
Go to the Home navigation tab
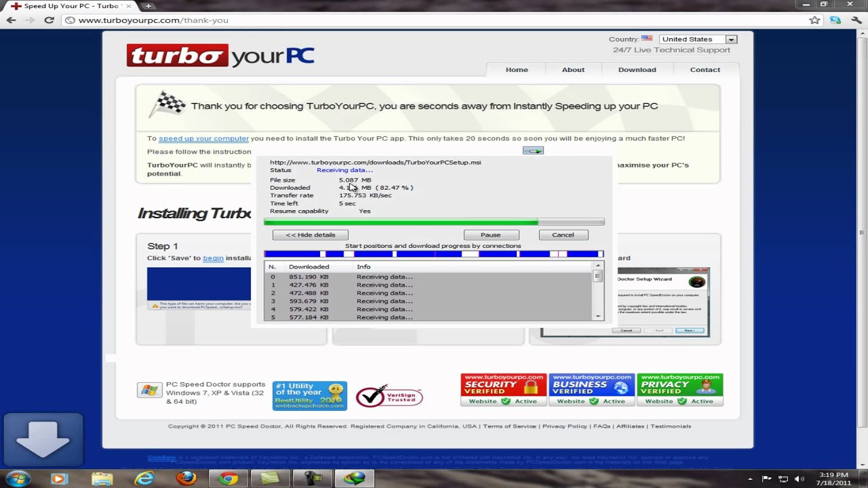point(517,70)
